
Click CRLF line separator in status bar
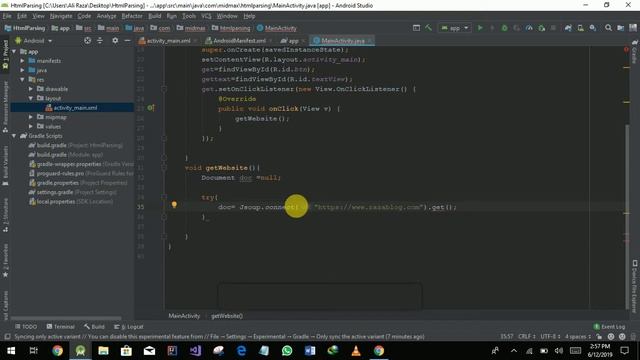pyautogui.click(x=527, y=337)
